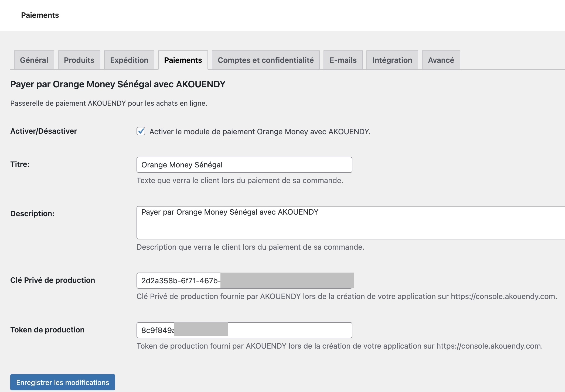Open the Intégration tab

(392, 60)
